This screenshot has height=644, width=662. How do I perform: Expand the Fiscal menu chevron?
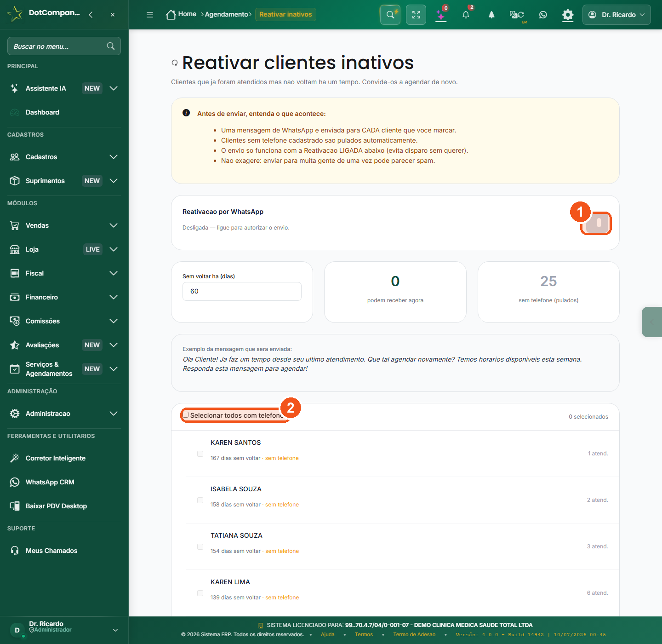(x=114, y=273)
